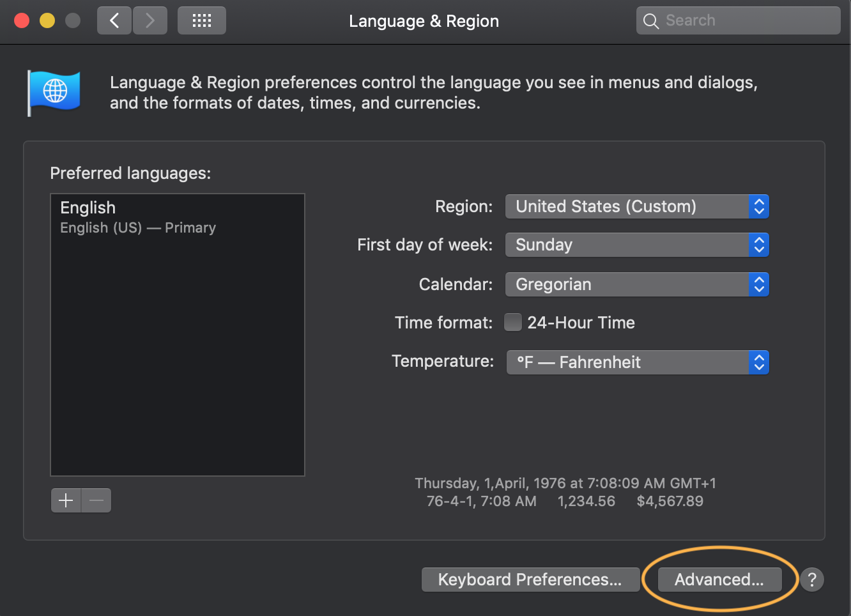The width and height of the screenshot is (851, 616).
Task: Open the Calendar dropdown showing Gregorian
Action: tap(637, 284)
